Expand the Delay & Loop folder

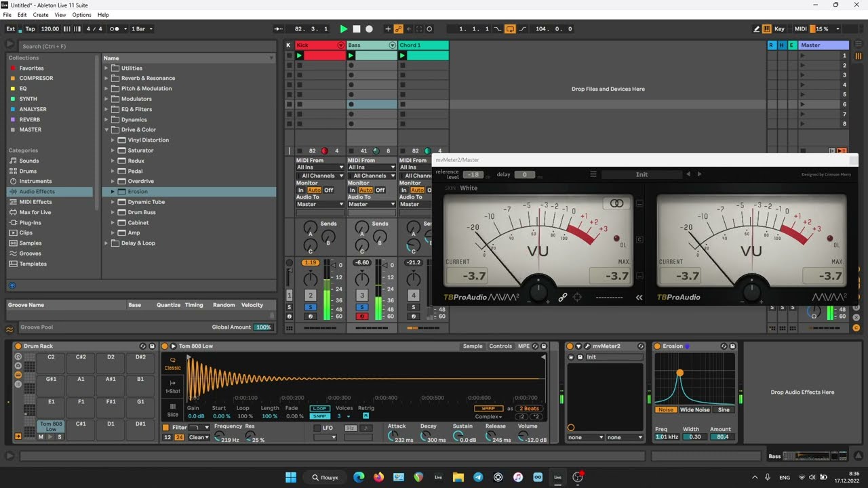(106, 243)
